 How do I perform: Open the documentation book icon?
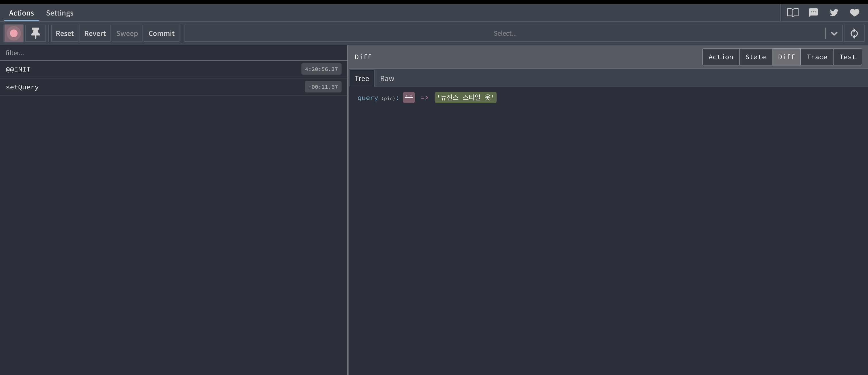coord(793,13)
